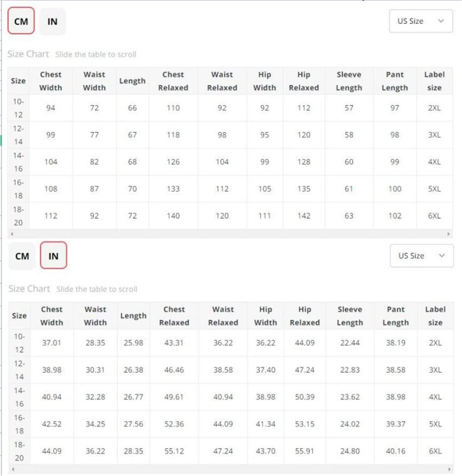Image resolution: width=462 pixels, height=476 pixels.
Task: Select the 6XL label cell in top table
Action: [434, 216]
